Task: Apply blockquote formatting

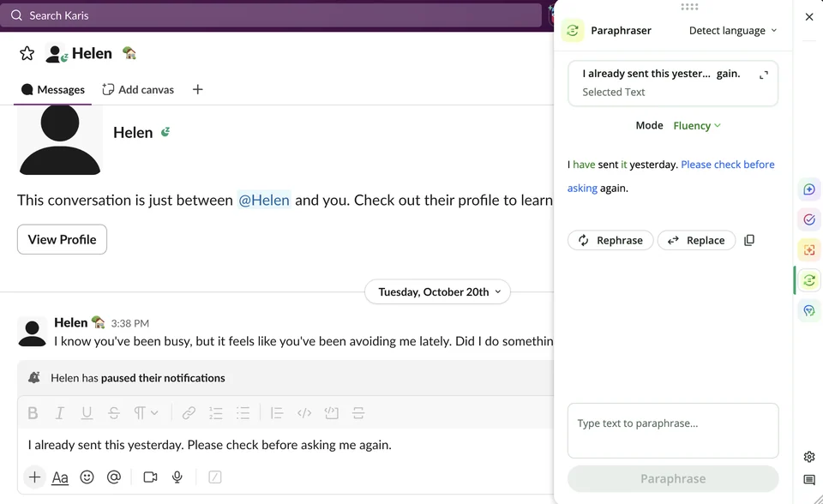Action: 277,413
